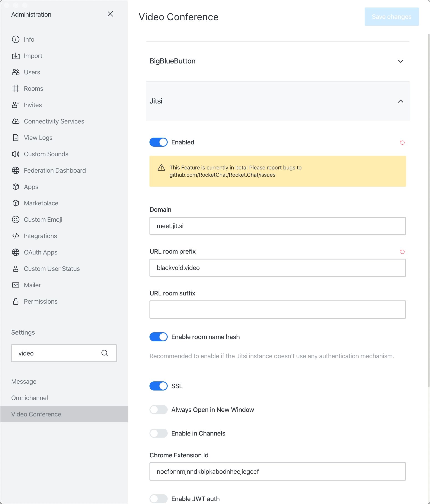Click the Save changes button
Image resolution: width=430 pixels, height=504 pixels.
click(x=392, y=17)
